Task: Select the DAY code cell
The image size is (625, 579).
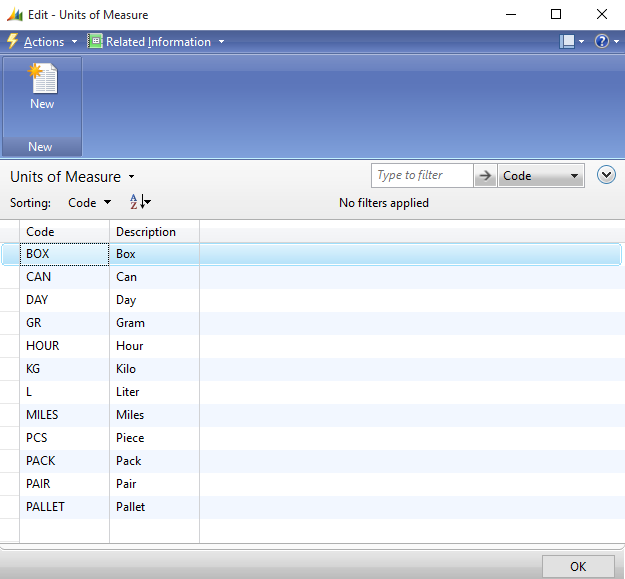Action: (x=65, y=300)
